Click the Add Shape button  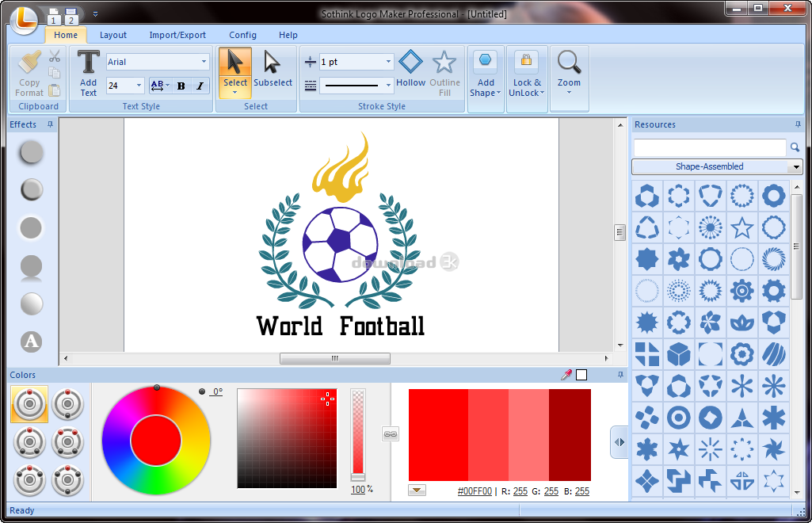[486, 73]
